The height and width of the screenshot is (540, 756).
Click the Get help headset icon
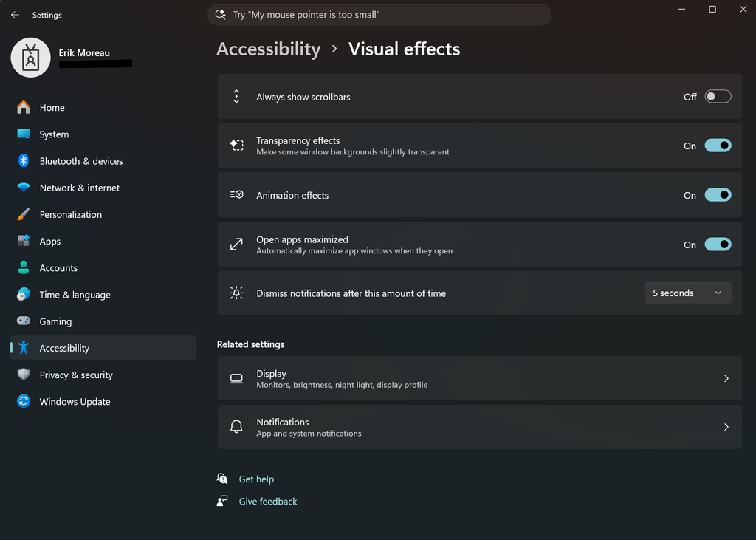222,479
